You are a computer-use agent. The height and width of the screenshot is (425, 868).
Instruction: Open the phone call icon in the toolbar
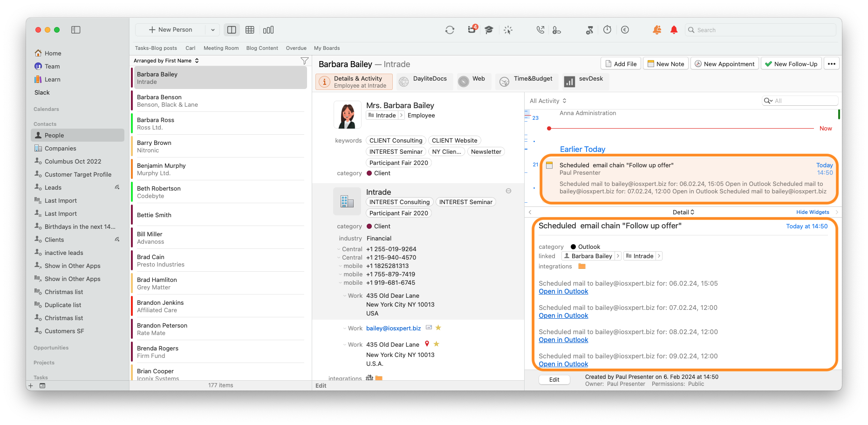540,29
